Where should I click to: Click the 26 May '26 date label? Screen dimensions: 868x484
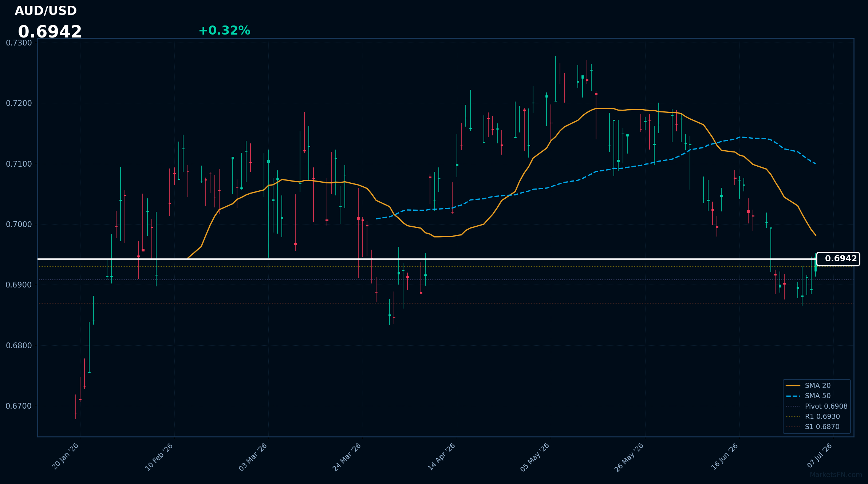(x=629, y=457)
